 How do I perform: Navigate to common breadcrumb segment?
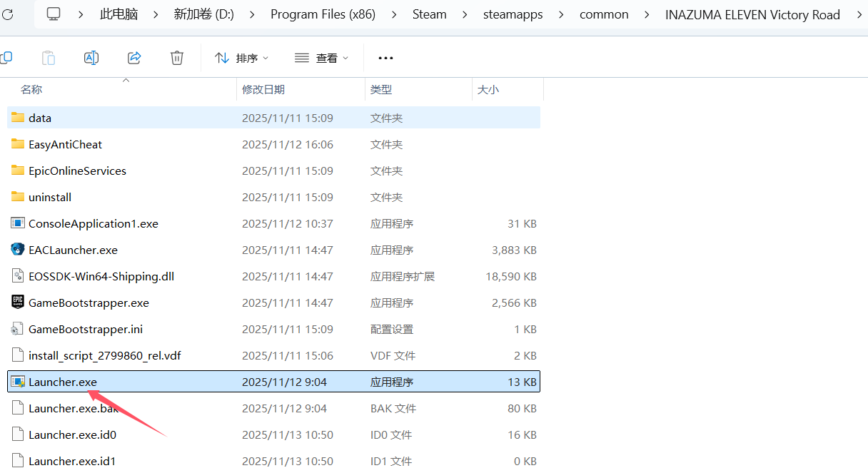tap(604, 14)
